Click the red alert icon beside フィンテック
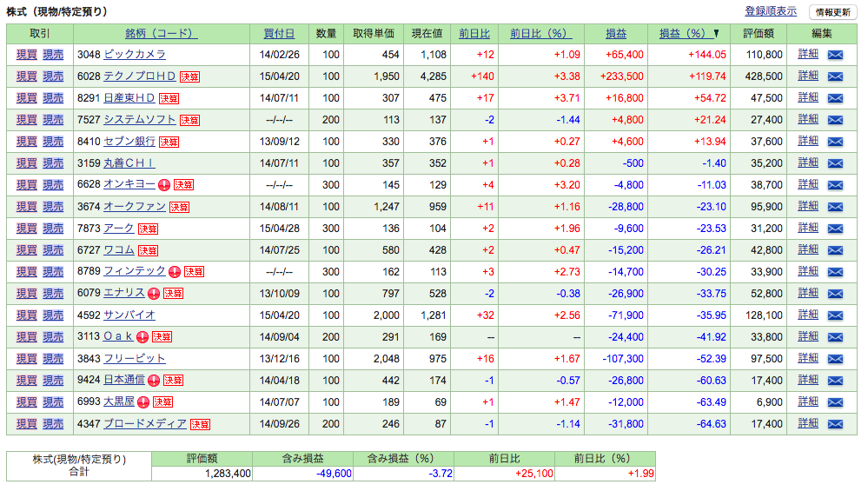 pos(175,272)
